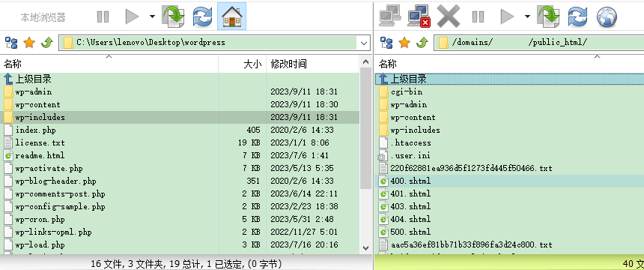
Task: Select the remote wp-admin folder
Action: [x=509, y=104]
